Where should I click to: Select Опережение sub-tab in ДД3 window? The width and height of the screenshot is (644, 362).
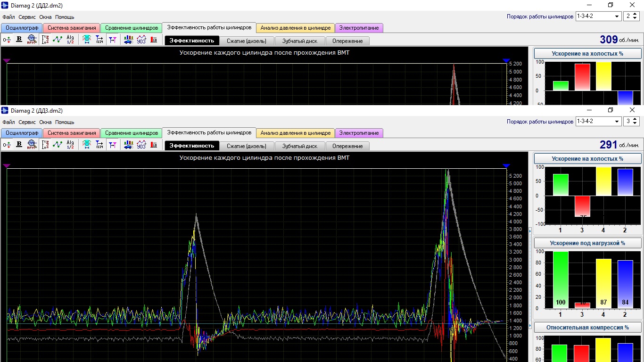pyautogui.click(x=347, y=146)
